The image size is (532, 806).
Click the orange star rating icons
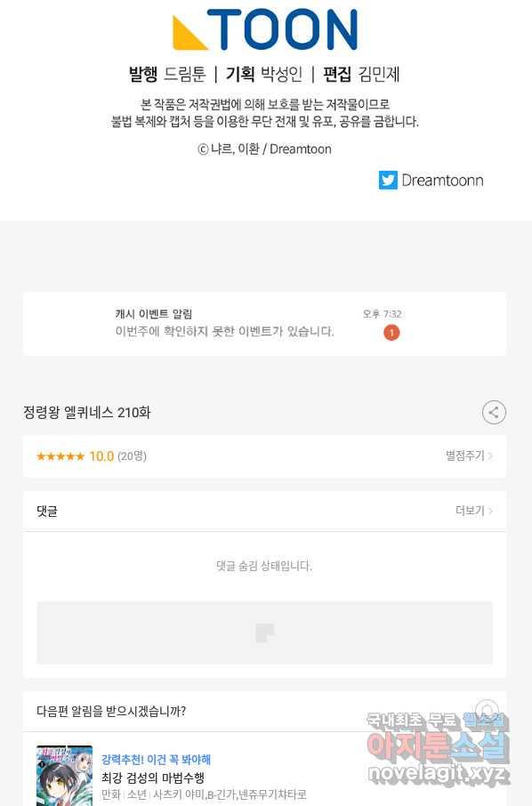(x=60, y=456)
